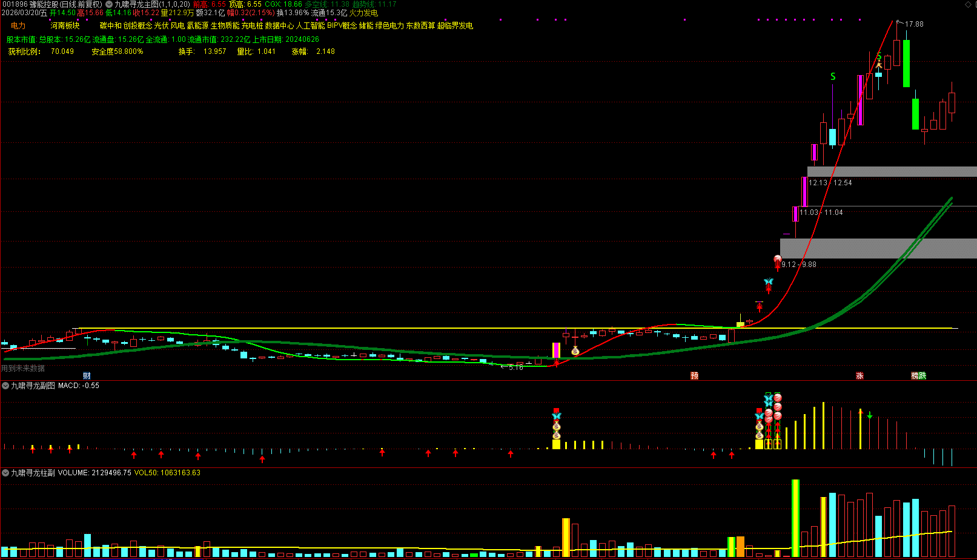This screenshot has height=560, width=977.
Task: Click the 预 event marker below the chart
Action: (694, 376)
